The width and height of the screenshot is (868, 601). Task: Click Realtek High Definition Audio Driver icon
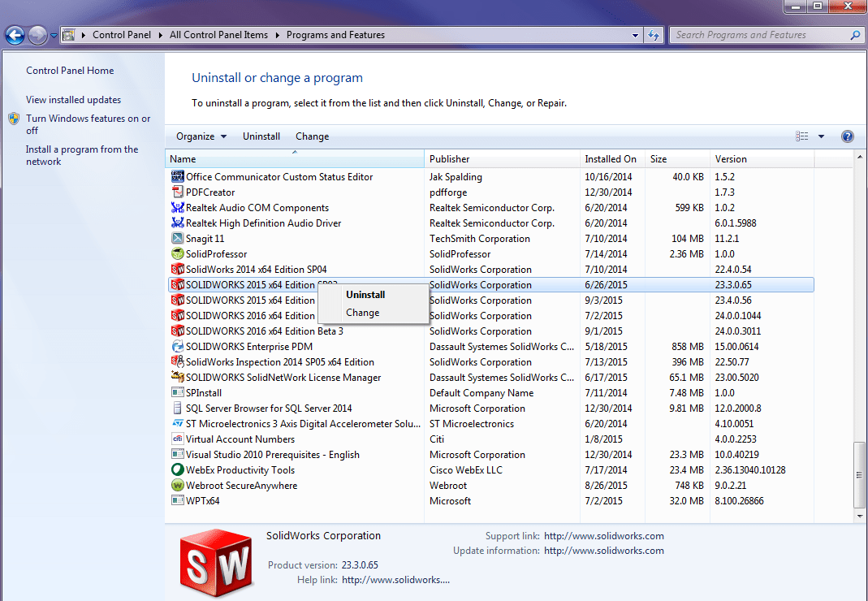tap(177, 223)
